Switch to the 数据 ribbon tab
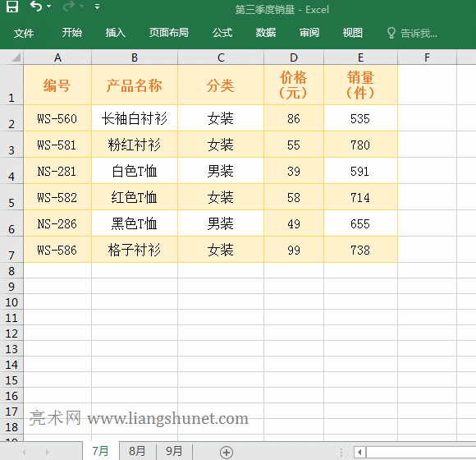This screenshot has width=476, height=460. 266,33
